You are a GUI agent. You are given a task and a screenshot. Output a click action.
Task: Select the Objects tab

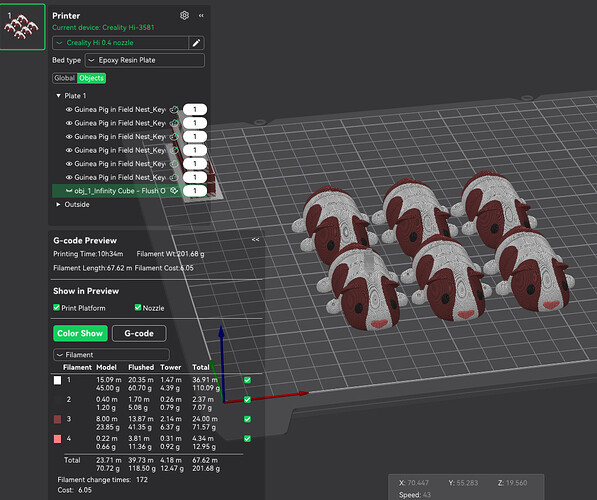(91, 78)
